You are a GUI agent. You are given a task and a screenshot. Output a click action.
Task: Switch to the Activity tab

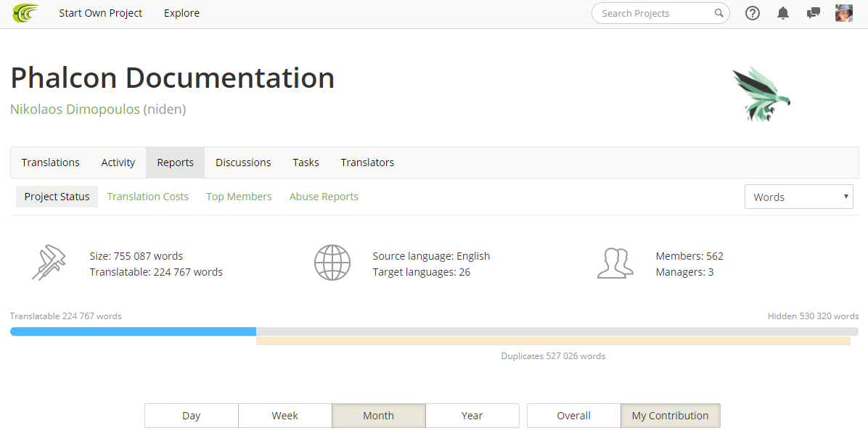point(118,163)
